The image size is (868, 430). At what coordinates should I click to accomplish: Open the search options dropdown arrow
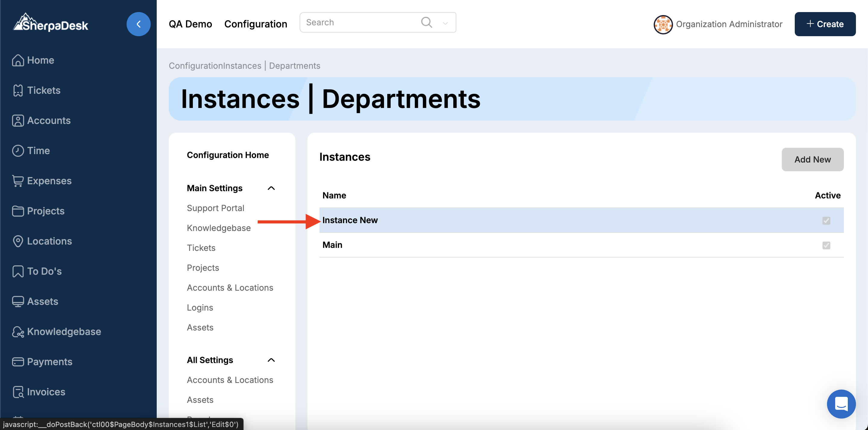pos(445,23)
